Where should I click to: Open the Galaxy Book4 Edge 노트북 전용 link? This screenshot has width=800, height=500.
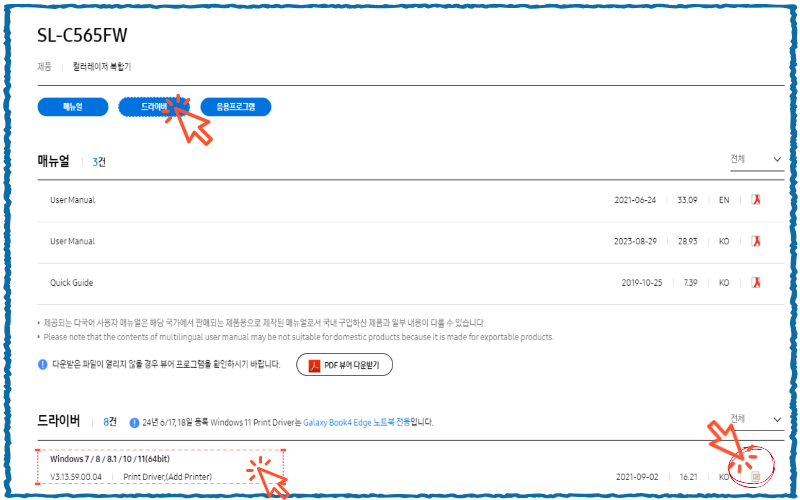click(x=357, y=422)
